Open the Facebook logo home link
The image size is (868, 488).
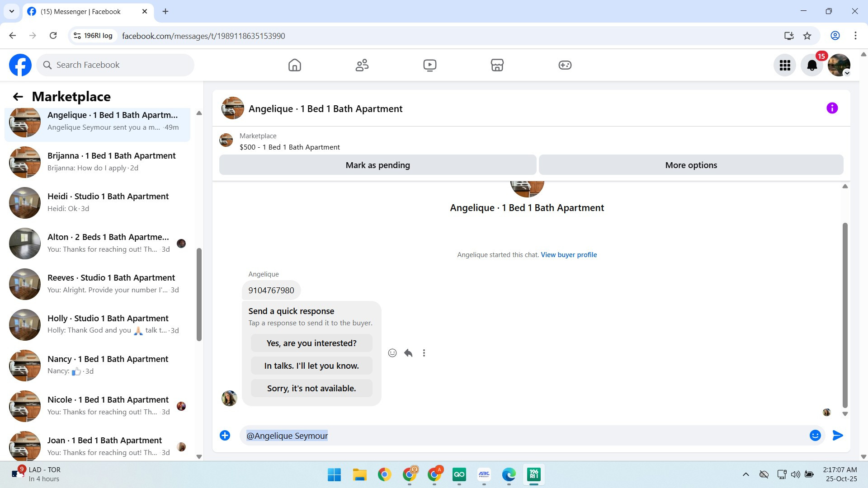coord(20,65)
